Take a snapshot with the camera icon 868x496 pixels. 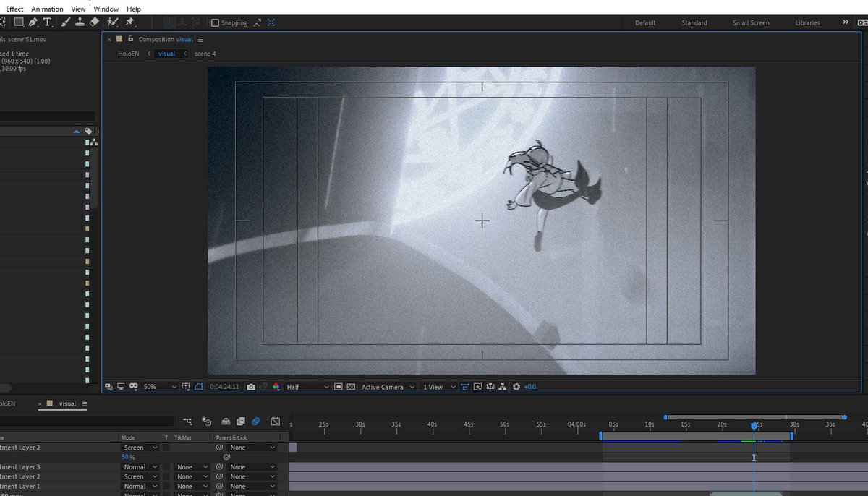coord(250,387)
